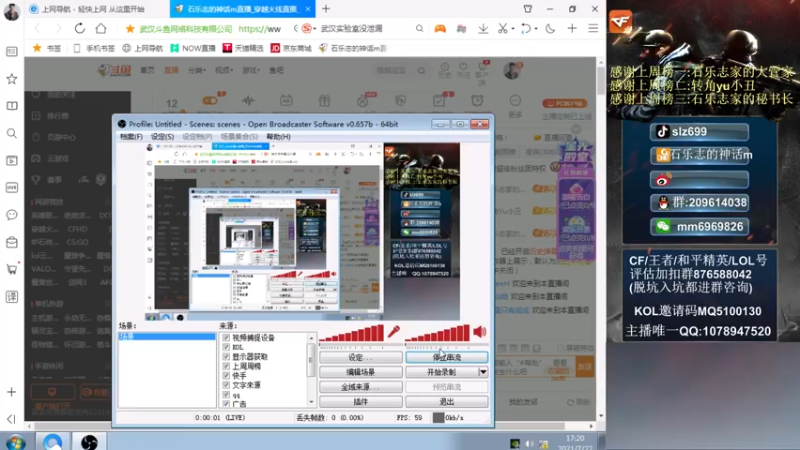Screen dimensions: 800x450
Task: Click the add plus icon in sidebar
Action: point(11,392)
